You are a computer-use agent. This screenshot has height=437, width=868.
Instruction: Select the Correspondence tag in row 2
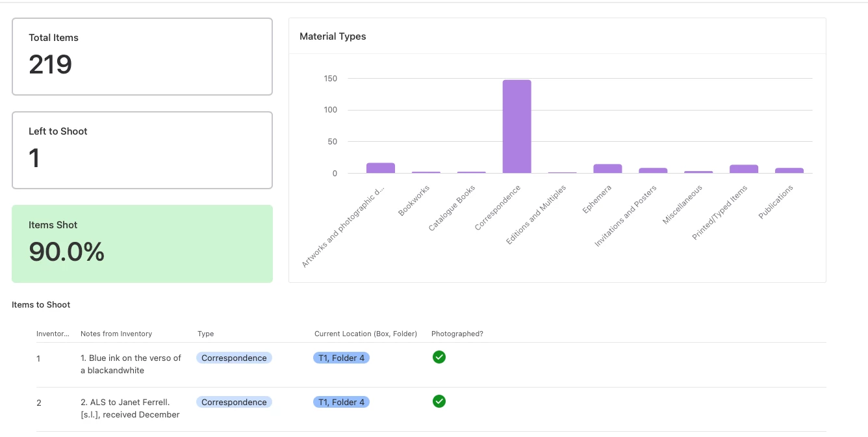(234, 402)
